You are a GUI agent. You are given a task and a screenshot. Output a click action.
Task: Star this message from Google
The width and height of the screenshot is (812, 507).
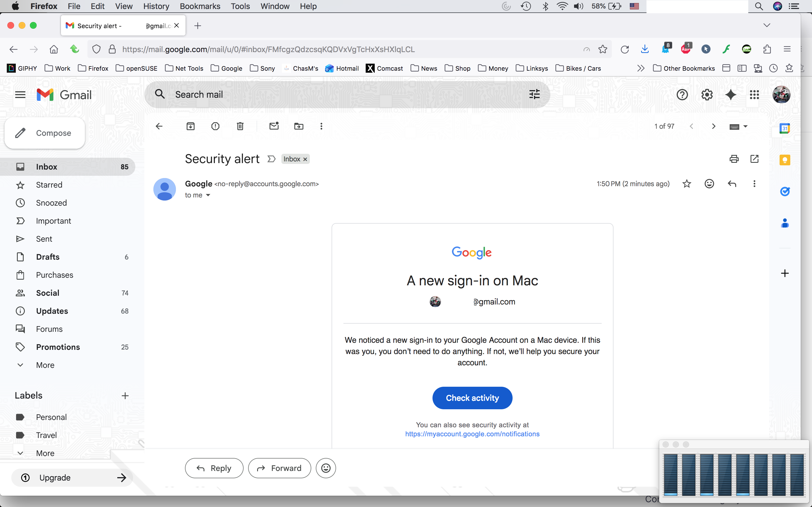coord(687,184)
